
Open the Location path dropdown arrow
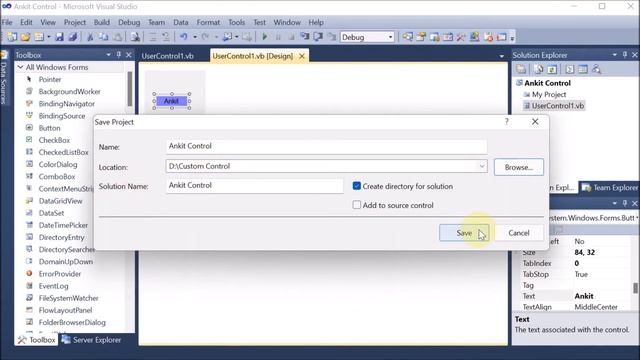[x=482, y=166]
